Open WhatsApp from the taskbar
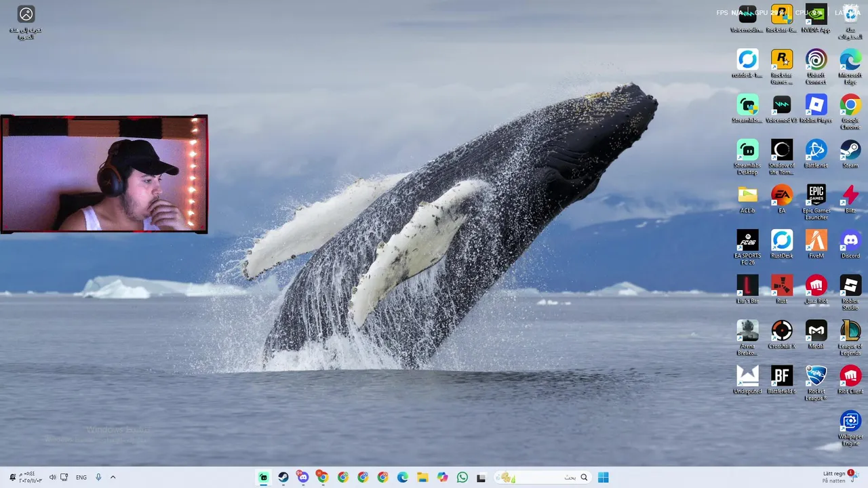868x488 pixels. (462, 477)
